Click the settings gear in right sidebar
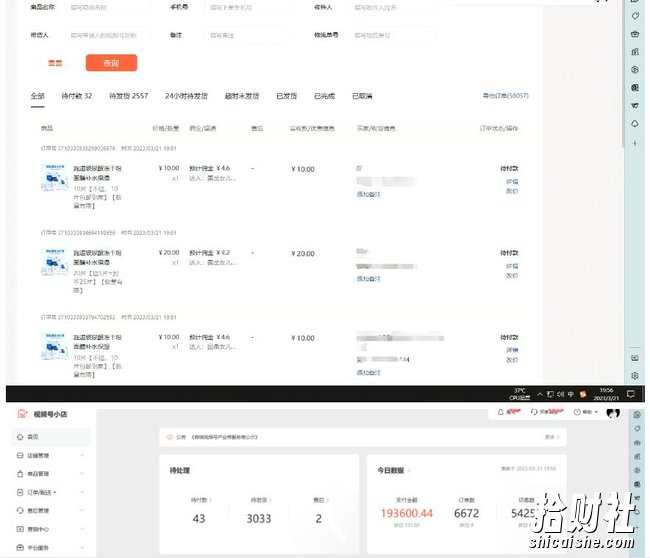 (x=635, y=376)
